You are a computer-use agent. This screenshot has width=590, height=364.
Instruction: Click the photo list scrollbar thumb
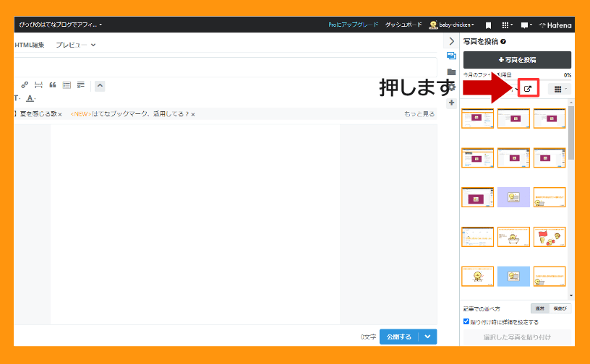click(571, 132)
